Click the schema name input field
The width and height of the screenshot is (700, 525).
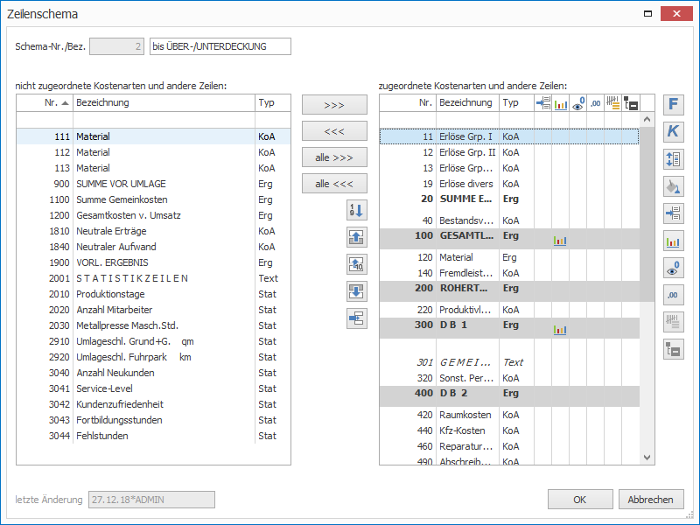click(x=221, y=46)
